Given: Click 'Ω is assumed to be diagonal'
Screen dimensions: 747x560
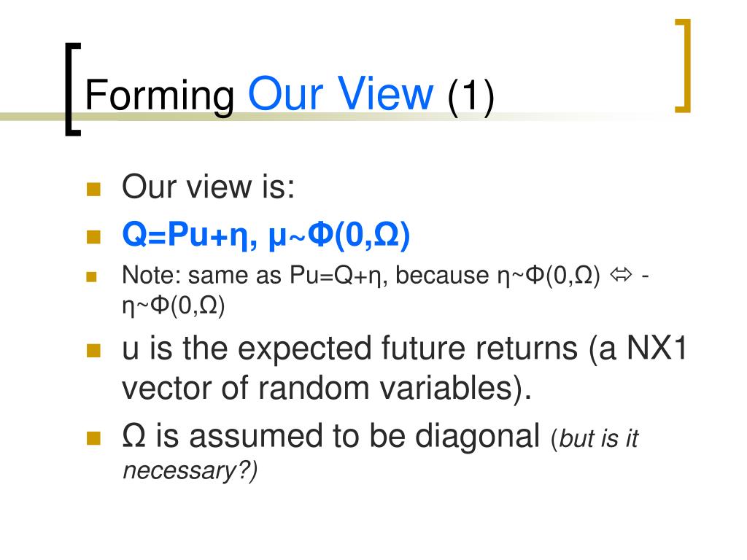Looking at the screenshot, I should tap(330, 437).
